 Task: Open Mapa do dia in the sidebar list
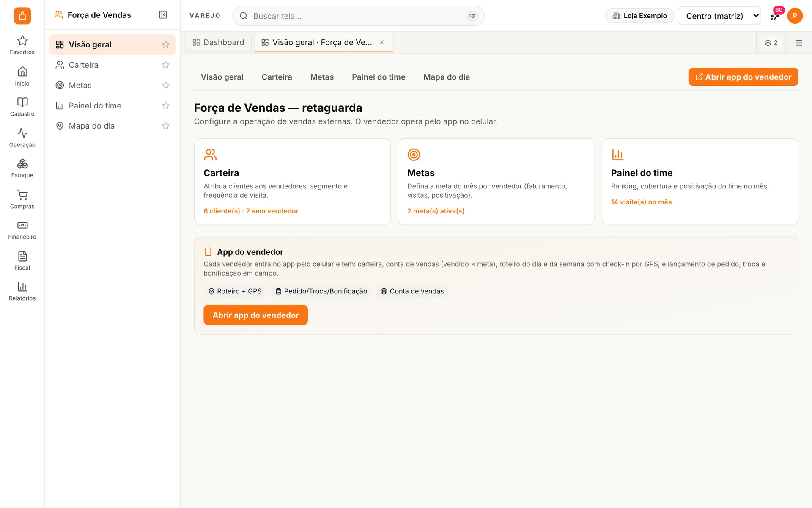point(112,126)
